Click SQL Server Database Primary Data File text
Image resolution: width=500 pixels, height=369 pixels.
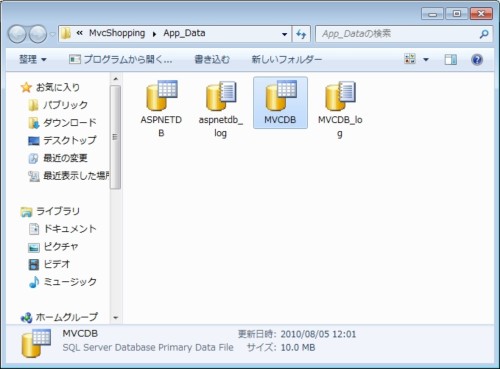pos(148,348)
